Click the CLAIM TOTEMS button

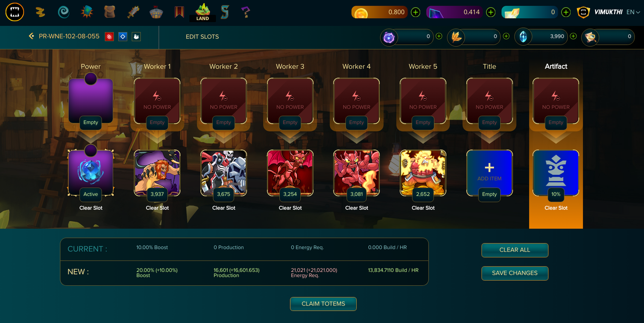click(323, 304)
